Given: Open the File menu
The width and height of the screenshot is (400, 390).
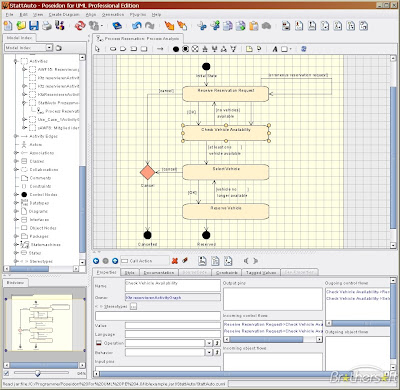Looking at the screenshot, I should 10,15.
